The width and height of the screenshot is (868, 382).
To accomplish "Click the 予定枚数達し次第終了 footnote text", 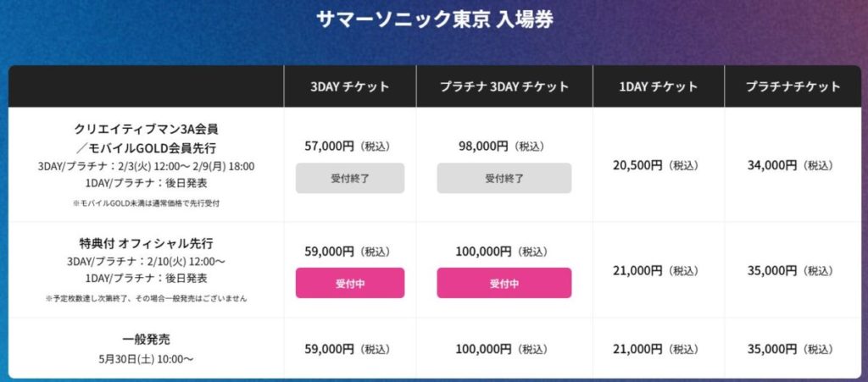I will 147,299.
